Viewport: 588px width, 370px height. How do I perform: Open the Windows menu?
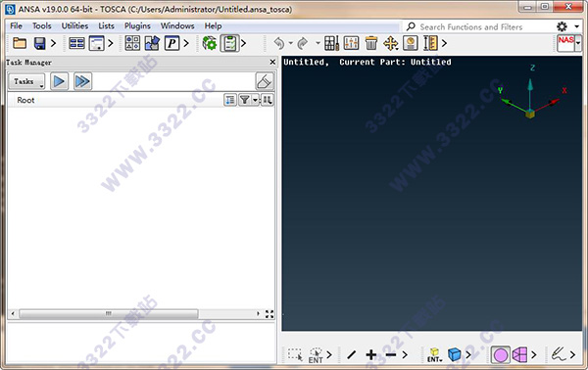(177, 25)
